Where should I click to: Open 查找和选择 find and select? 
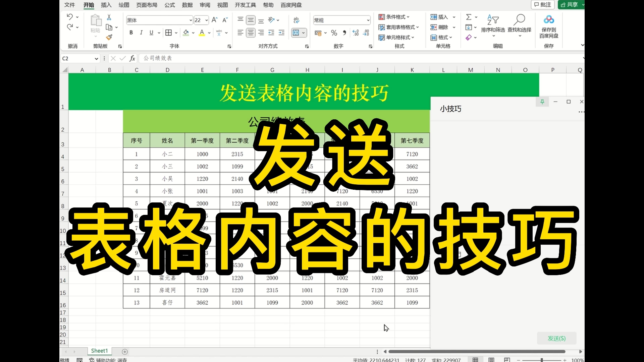[519, 25]
